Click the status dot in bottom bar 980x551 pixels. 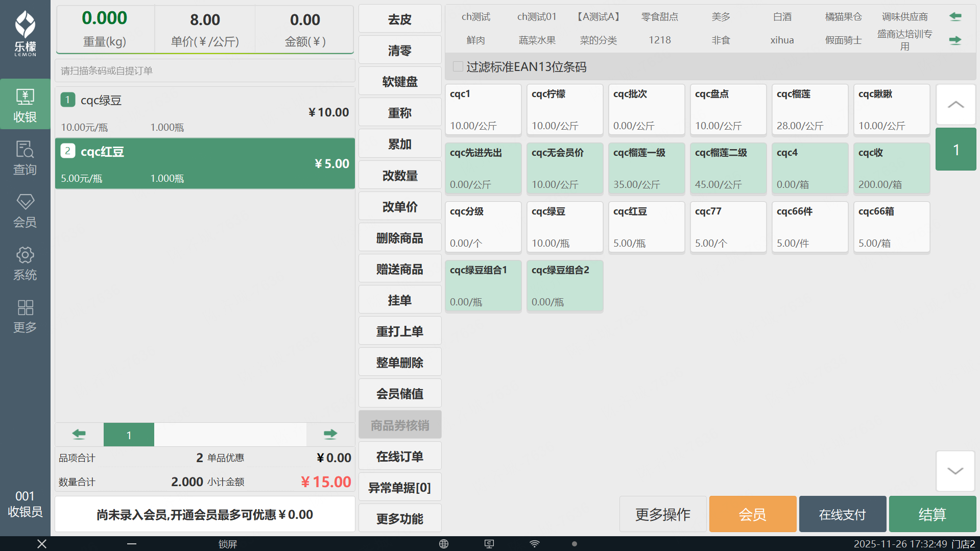[575, 544]
